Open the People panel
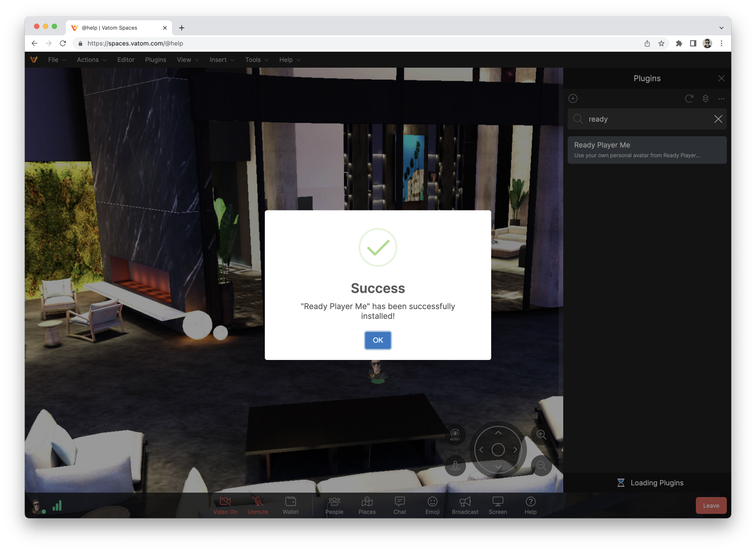The width and height of the screenshot is (756, 551). click(x=334, y=505)
